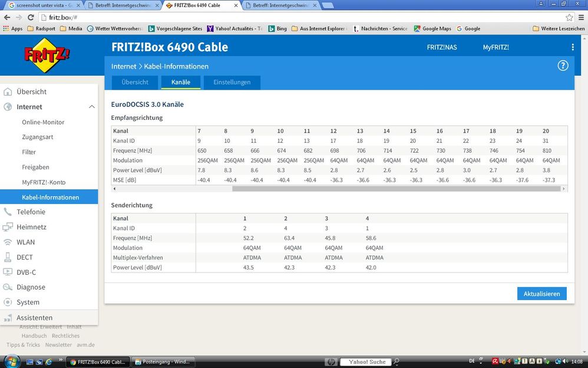Screen dimensions: 588x368
Task: Switch to the FRITZ!Box 6490 Cable browser tab
Action: click(201, 5)
